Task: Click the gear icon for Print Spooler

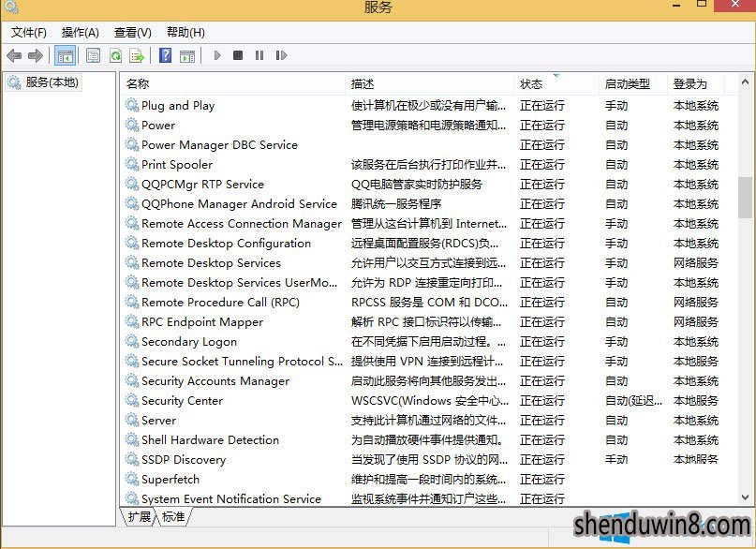Action: 132,164
